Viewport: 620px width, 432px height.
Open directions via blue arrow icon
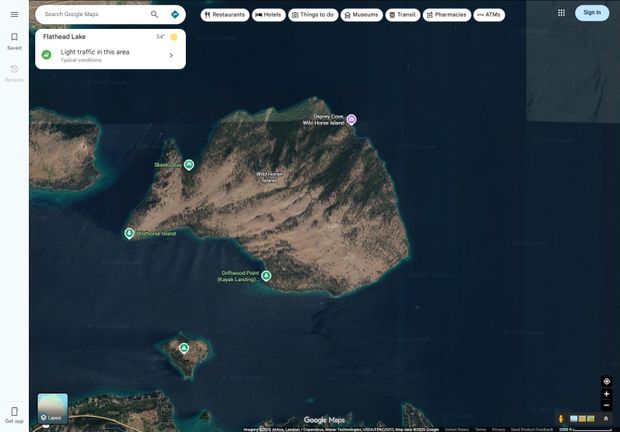pos(175,15)
